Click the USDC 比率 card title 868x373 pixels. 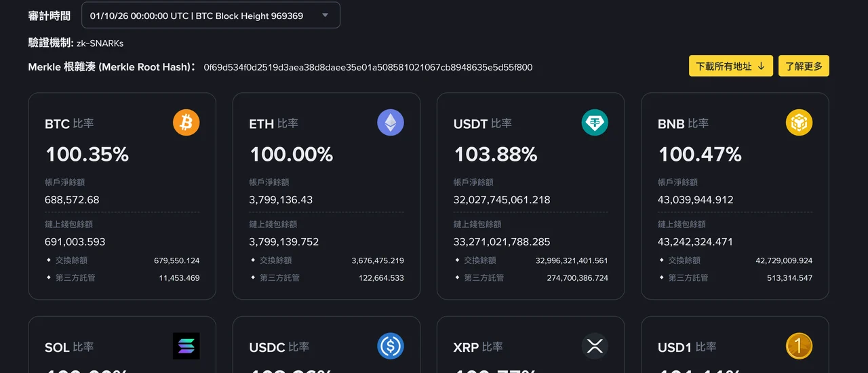(x=279, y=347)
